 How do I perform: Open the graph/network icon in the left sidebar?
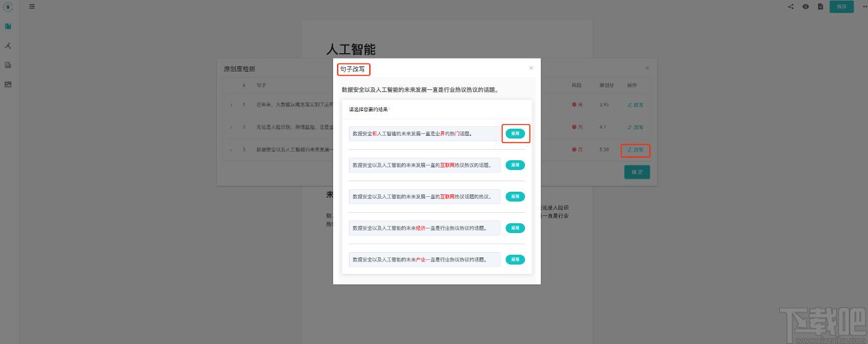pos(8,46)
